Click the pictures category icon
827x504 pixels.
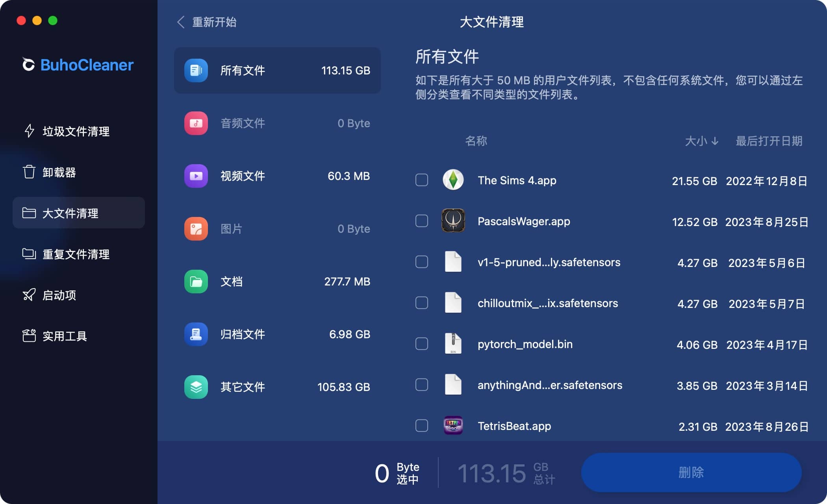196,229
